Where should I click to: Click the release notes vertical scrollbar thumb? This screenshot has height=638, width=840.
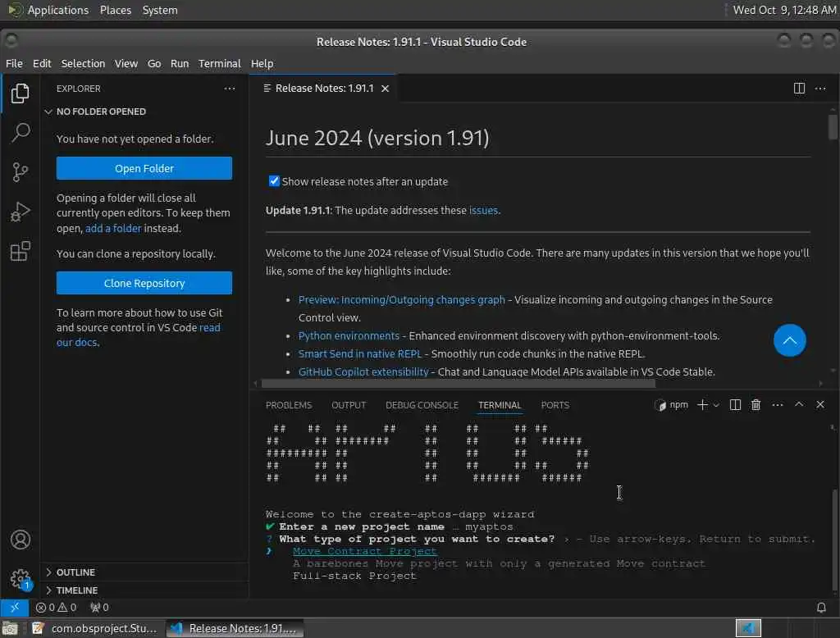click(x=832, y=127)
